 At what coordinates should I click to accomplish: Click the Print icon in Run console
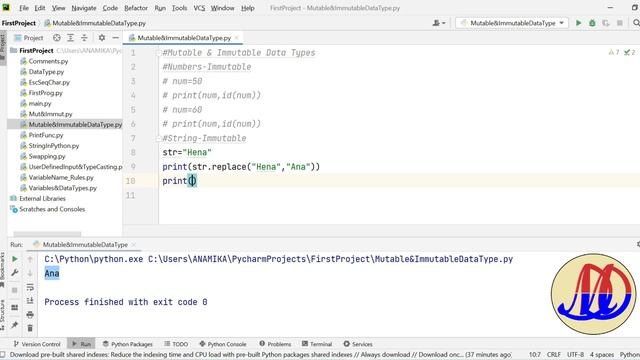(x=30, y=315)
